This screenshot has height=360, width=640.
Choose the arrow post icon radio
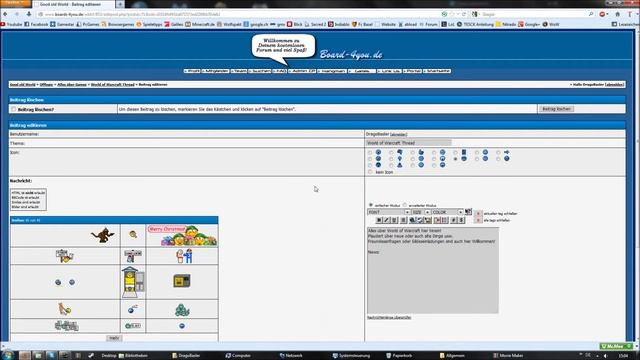pos(498,153)
